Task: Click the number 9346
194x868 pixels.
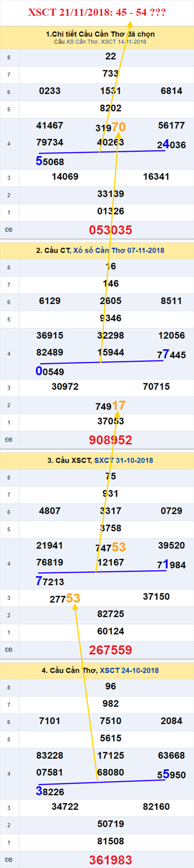Action: (x=111, y=318)
